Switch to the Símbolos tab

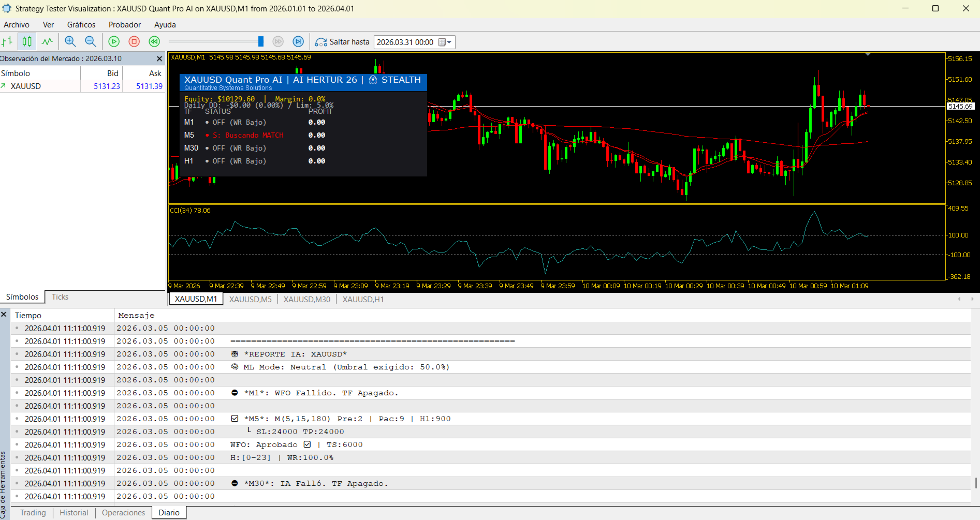[x=22, y=297]
